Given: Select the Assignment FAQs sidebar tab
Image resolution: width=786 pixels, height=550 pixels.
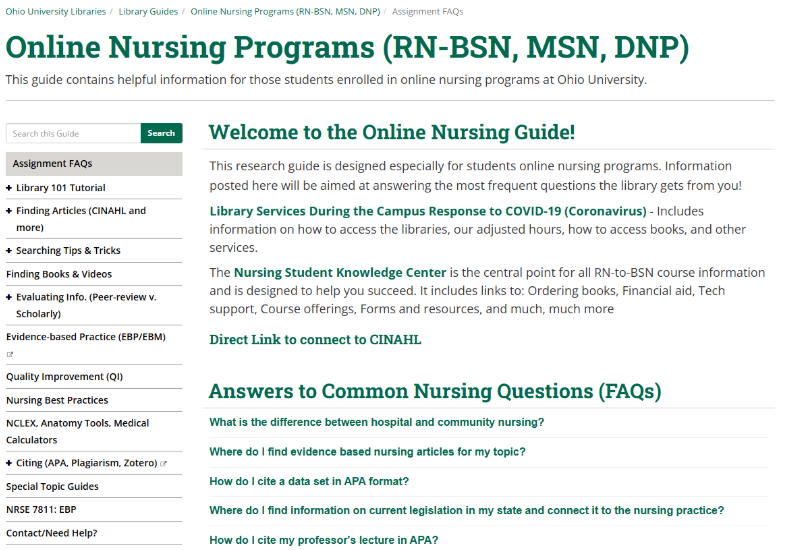Looking at the screenshot, I should pos(52,164).
